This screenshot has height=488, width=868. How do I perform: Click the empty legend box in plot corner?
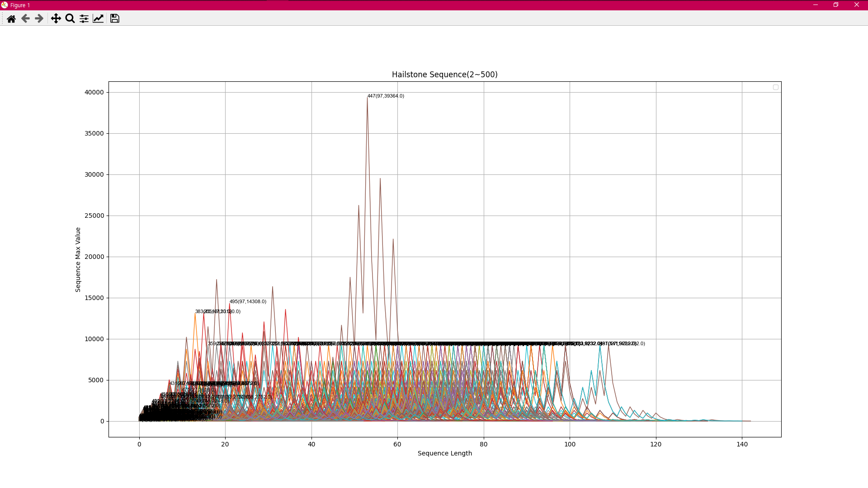(776, 87)
